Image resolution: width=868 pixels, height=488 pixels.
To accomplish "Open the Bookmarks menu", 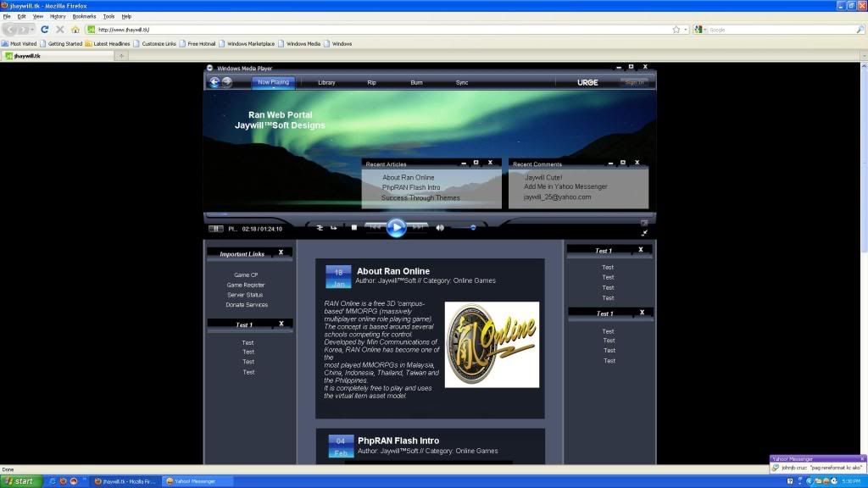I will click(84, 16).
